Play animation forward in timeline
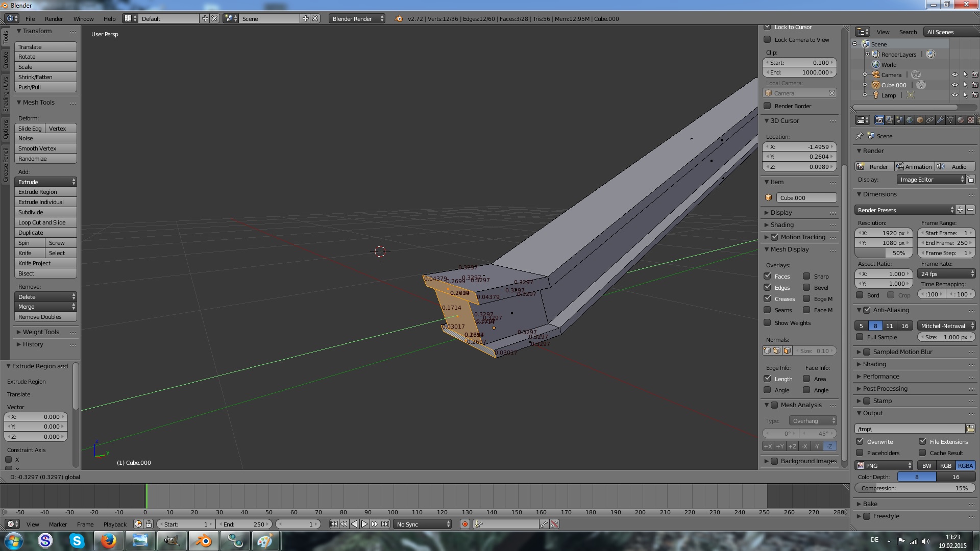Image resolution: width=980 pixels, height=551 pixels. 364,524
